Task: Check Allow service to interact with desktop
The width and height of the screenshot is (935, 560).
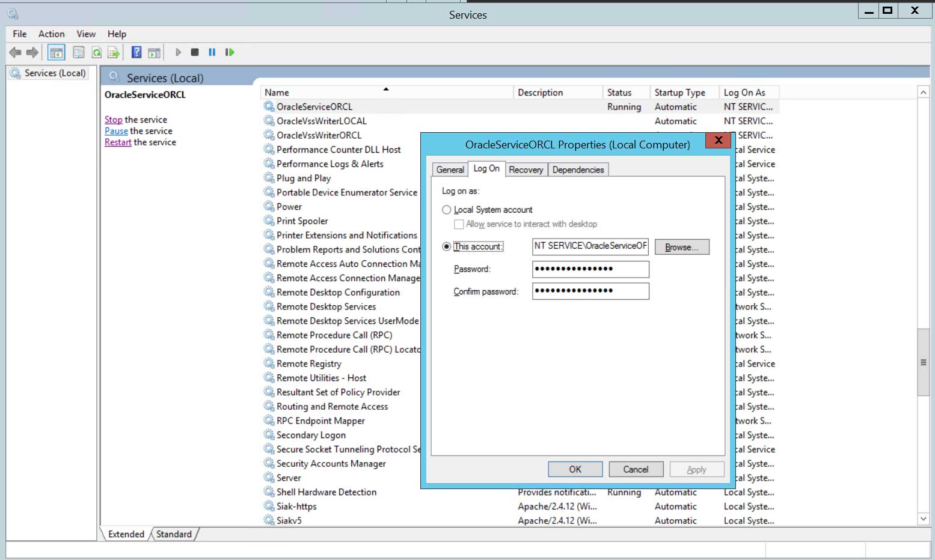Action: point(459,224)
